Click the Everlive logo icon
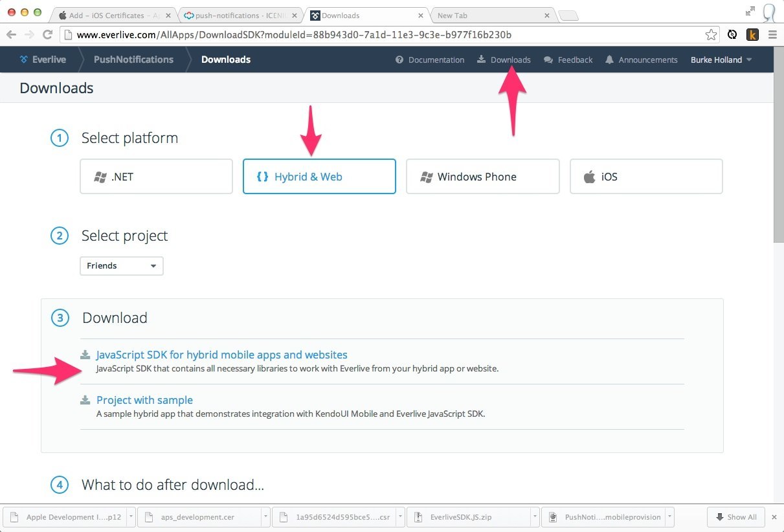 [24, 60]
